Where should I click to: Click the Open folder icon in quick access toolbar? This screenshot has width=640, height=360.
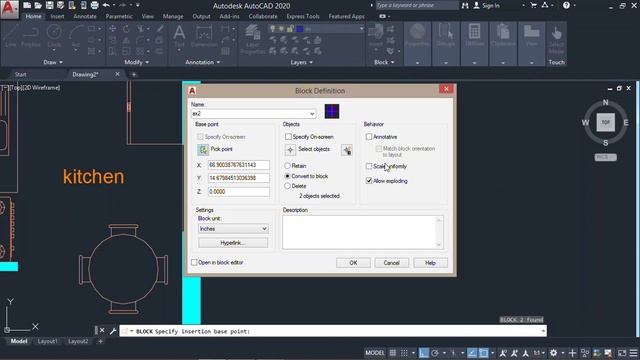tap(38, 5)
